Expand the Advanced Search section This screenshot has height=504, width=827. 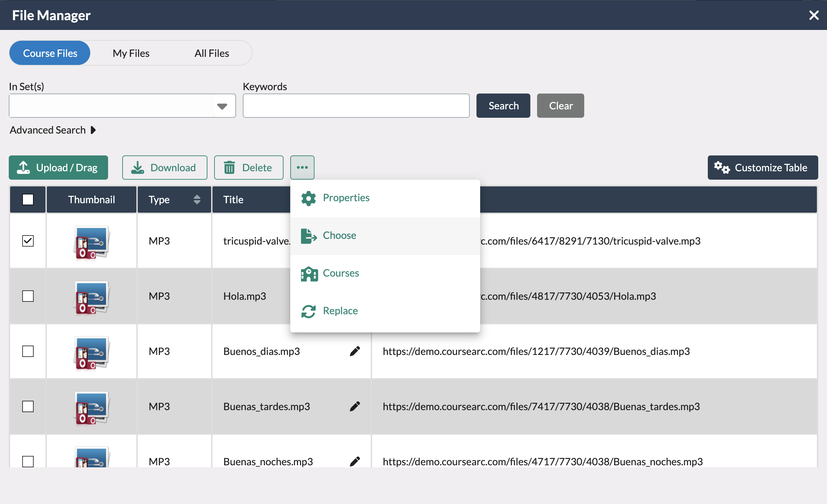53,130
